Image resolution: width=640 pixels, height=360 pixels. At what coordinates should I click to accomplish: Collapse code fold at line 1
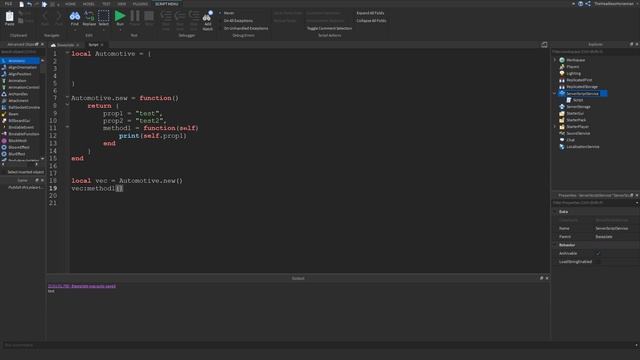coord(67,53)
